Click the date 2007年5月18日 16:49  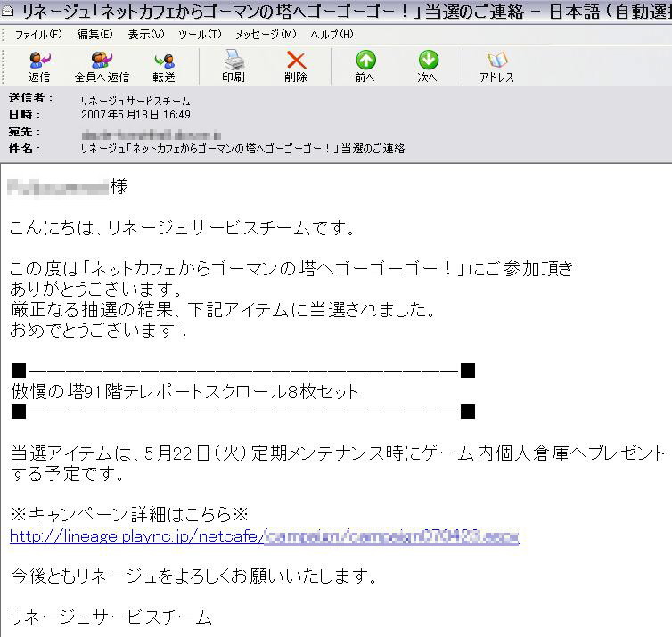coord(135,114)
